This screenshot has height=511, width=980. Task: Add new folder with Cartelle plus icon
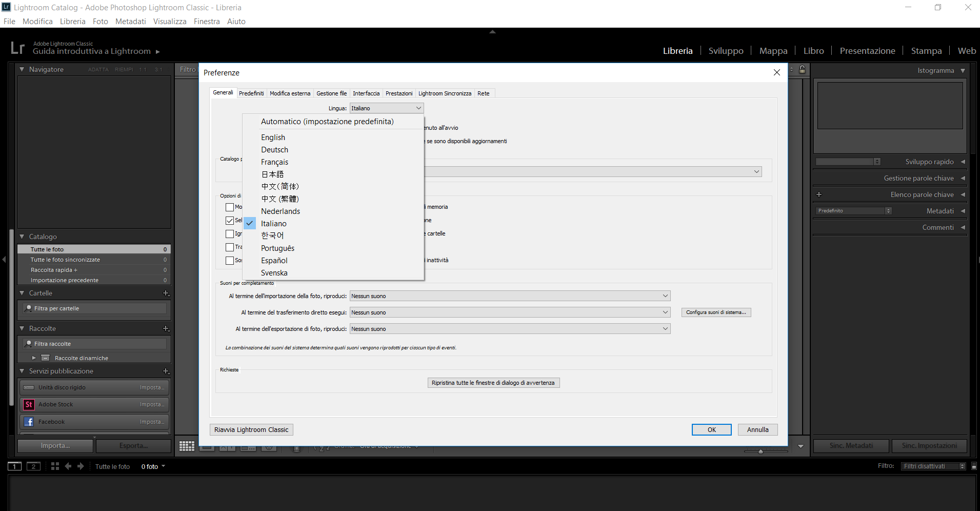click(x=166, y=293)
